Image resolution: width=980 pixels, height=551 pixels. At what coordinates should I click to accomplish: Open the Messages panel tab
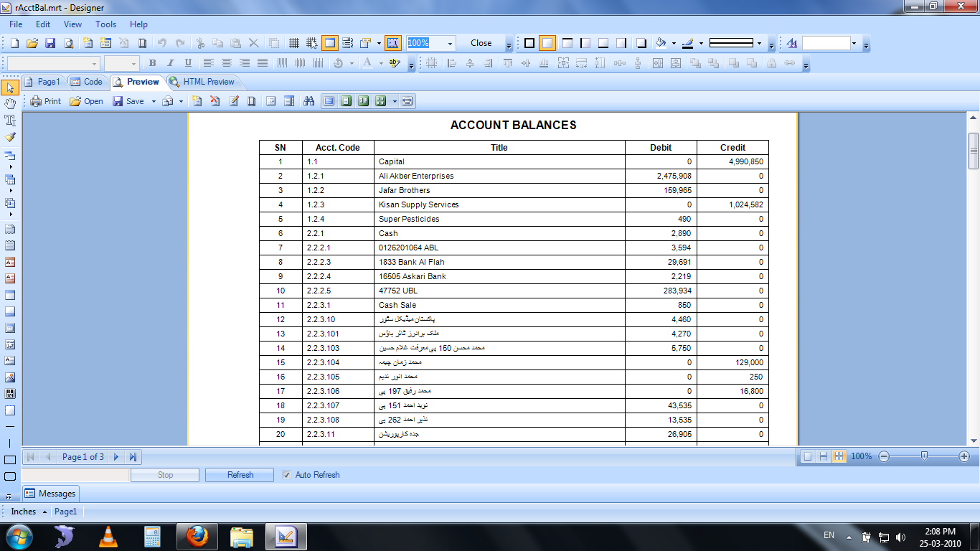point(50,493)
